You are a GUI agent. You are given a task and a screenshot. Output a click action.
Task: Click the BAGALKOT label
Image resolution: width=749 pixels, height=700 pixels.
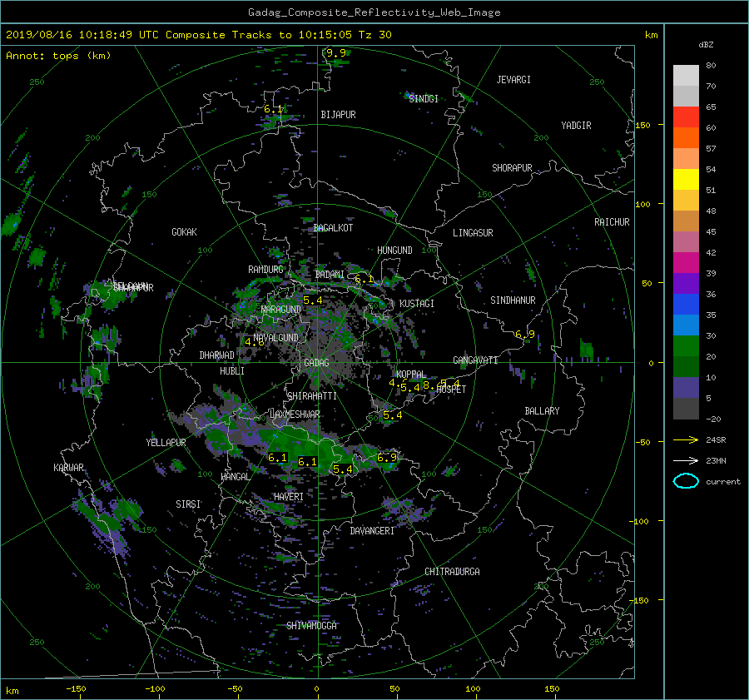point(333,228)
